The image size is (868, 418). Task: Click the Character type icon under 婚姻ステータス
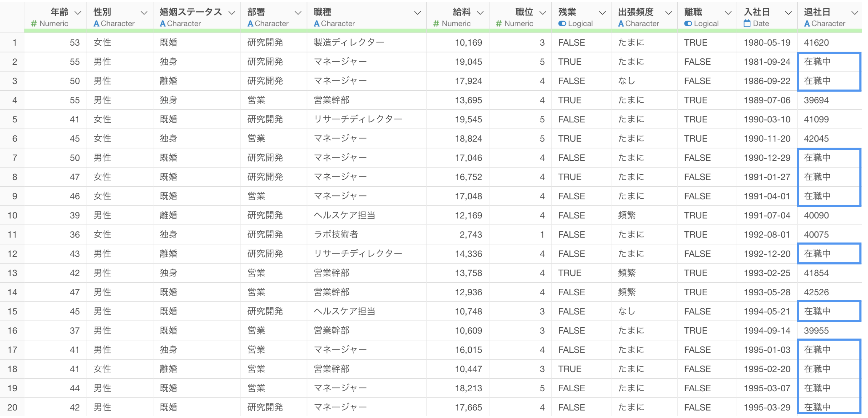pyautogui.click(x=163, y=24)
